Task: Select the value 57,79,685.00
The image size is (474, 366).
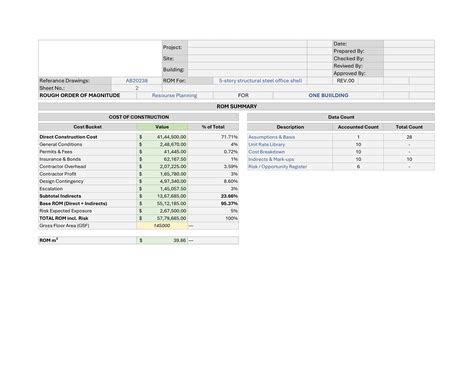Action: point(162,218)
